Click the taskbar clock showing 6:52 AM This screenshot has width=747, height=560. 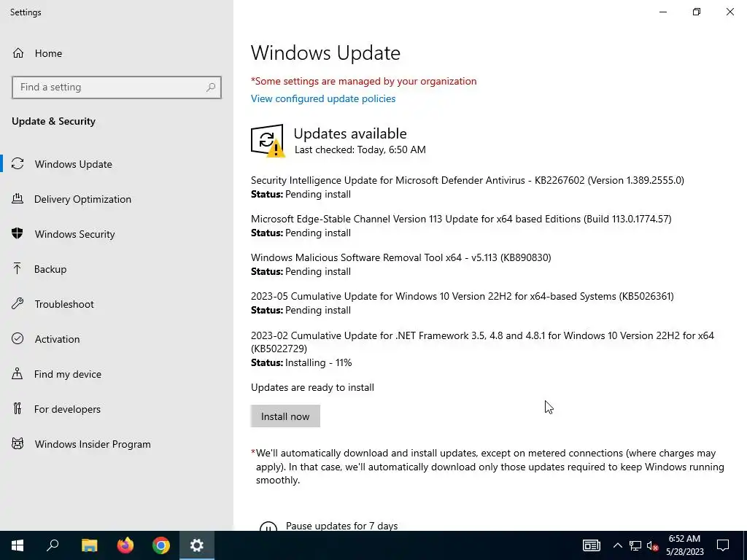tap(684, 545)
